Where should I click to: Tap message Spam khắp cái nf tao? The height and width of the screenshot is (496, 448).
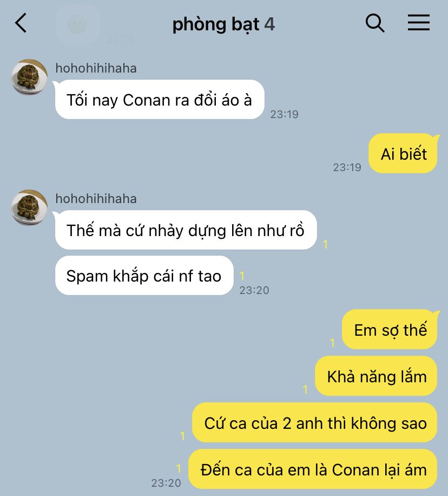pos(144,276)
